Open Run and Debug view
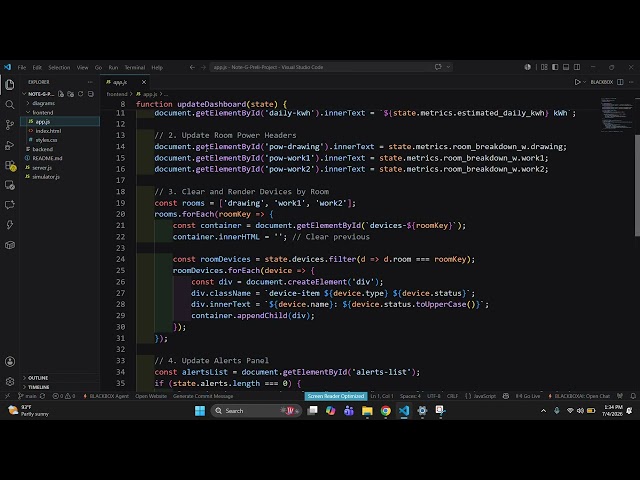 click(x=10, y=145)
